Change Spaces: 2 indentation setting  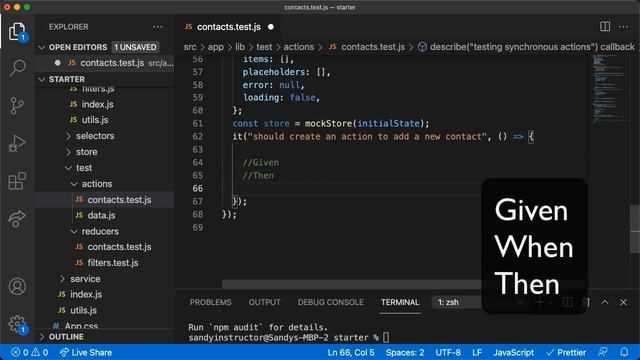(405, 352)
